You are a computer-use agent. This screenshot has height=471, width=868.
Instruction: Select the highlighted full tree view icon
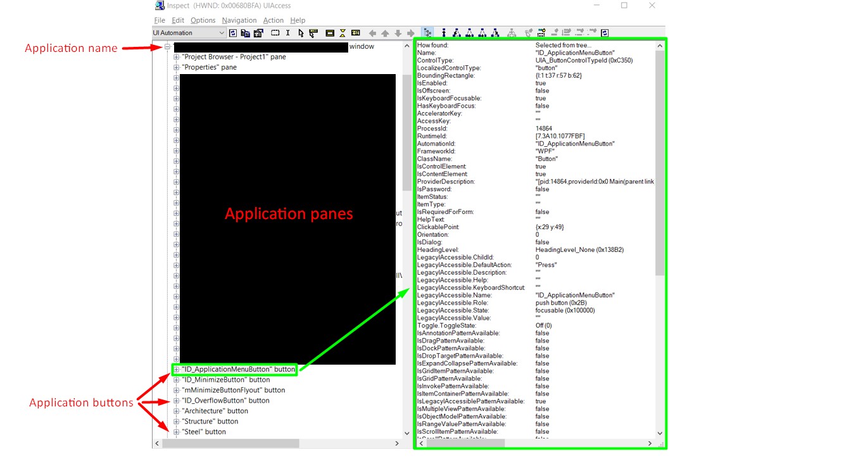coord(427,32)
